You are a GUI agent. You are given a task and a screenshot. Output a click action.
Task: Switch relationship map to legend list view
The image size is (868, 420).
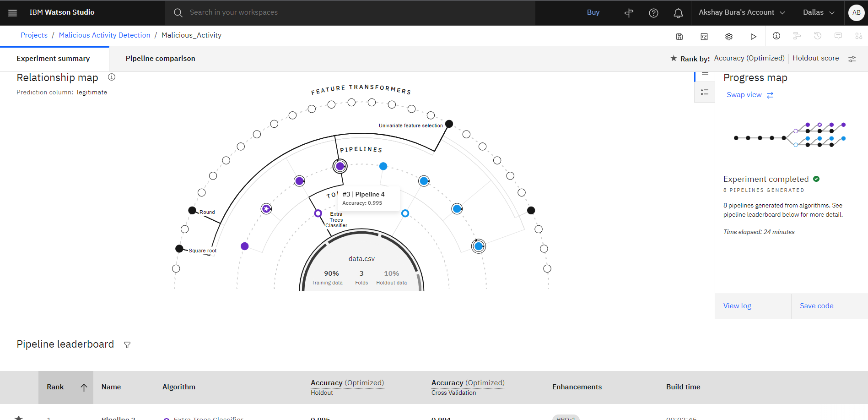click(705, 92)
